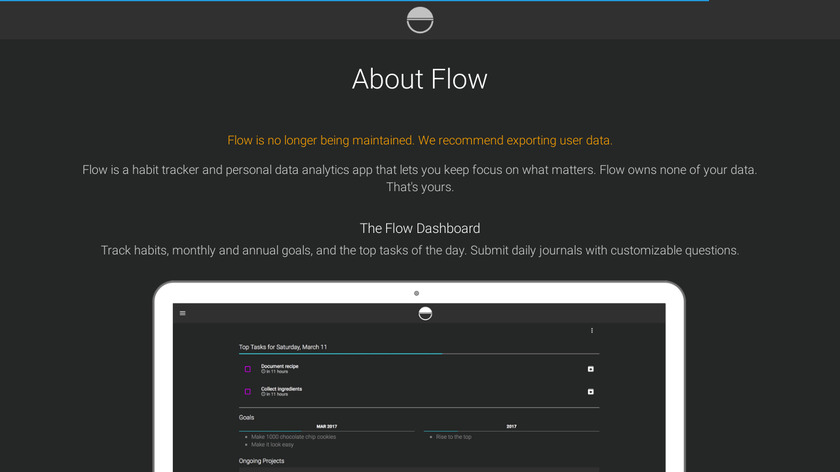
Task: Click the About Flow heading
Action: pyautogui.click(x=419, y=79)
